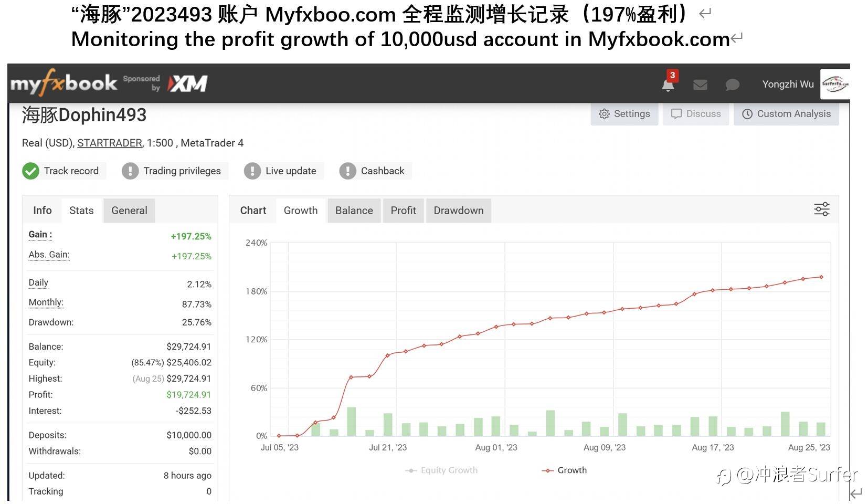Toggle the Growth legend series
868x504 pixels.
click(x=564, y=470)
